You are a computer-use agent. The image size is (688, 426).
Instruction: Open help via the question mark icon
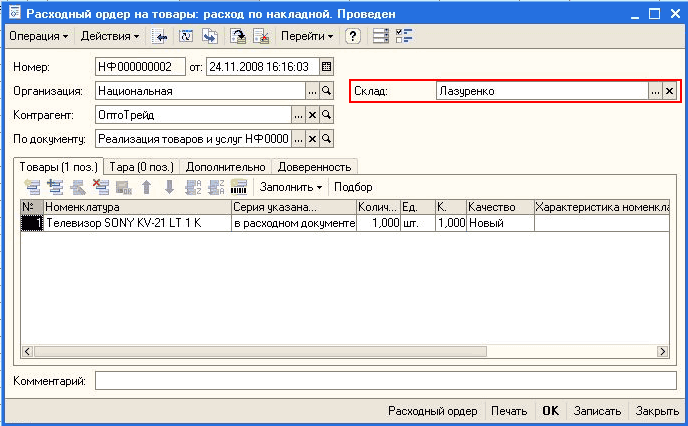coord(353,36)
